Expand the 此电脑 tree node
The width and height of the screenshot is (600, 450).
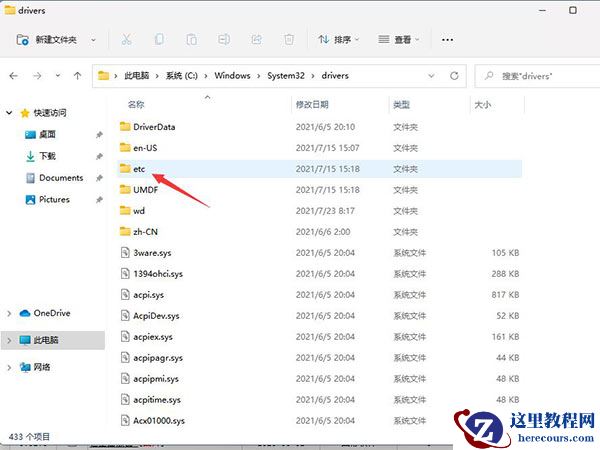(x=9, y=340)
